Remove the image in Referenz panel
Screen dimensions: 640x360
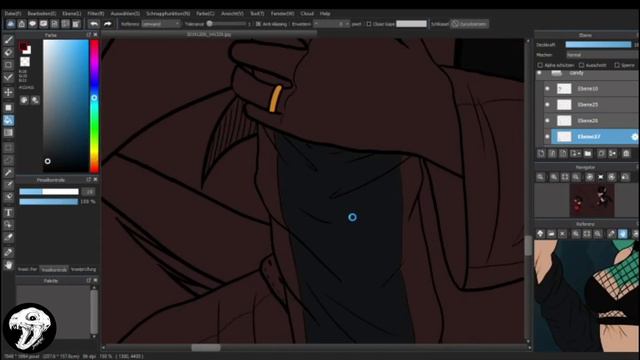tap(562, 234)
